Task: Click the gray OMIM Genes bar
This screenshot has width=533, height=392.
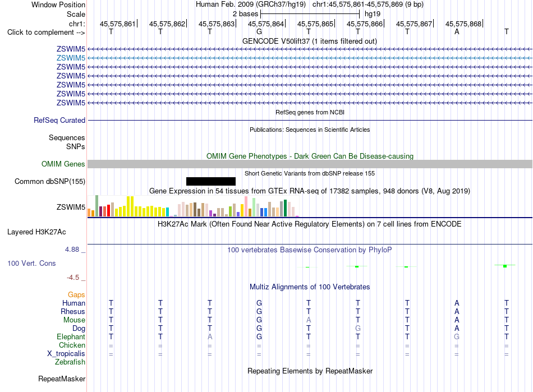Action: (310, 164)
